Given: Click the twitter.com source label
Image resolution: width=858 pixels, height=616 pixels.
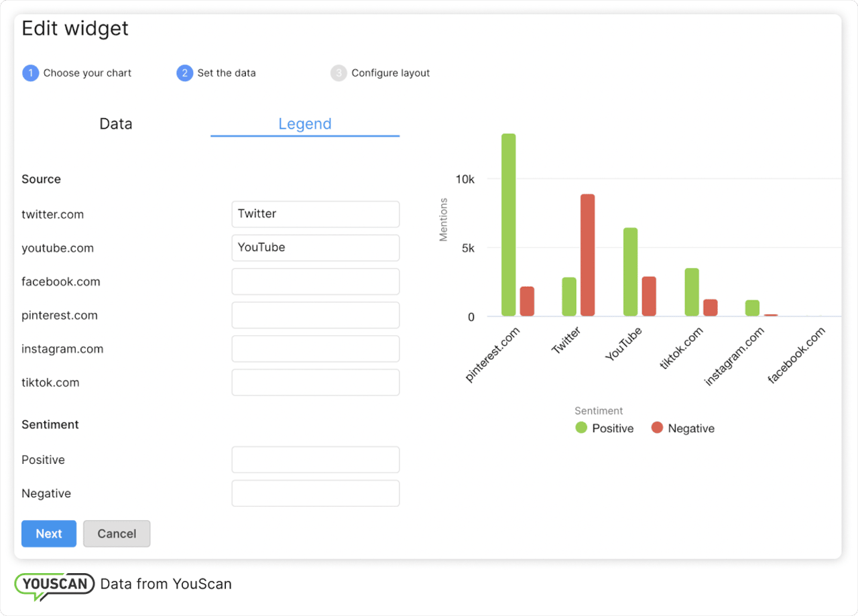Looking at the screenshot, I should click(x=52, y=214).
